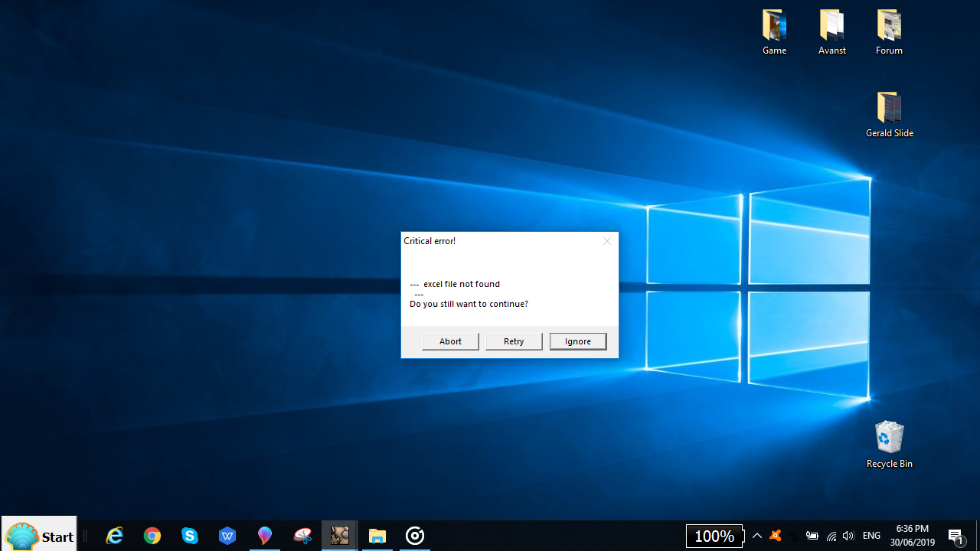Close the Critical error dialog with X
This screenshot has width=980, height=551.
point(607,241)
